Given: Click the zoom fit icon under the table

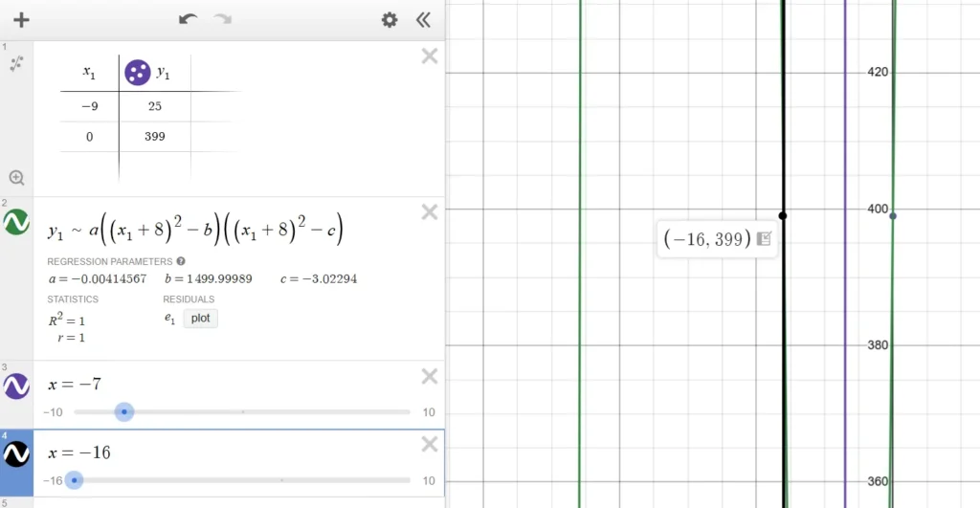Looking at the screenshot, I should click(x=16, y=177).
